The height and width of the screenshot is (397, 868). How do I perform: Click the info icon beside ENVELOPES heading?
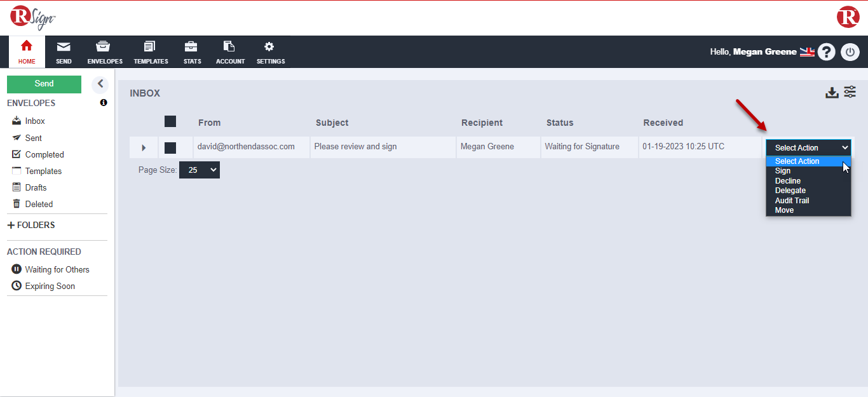104,102
